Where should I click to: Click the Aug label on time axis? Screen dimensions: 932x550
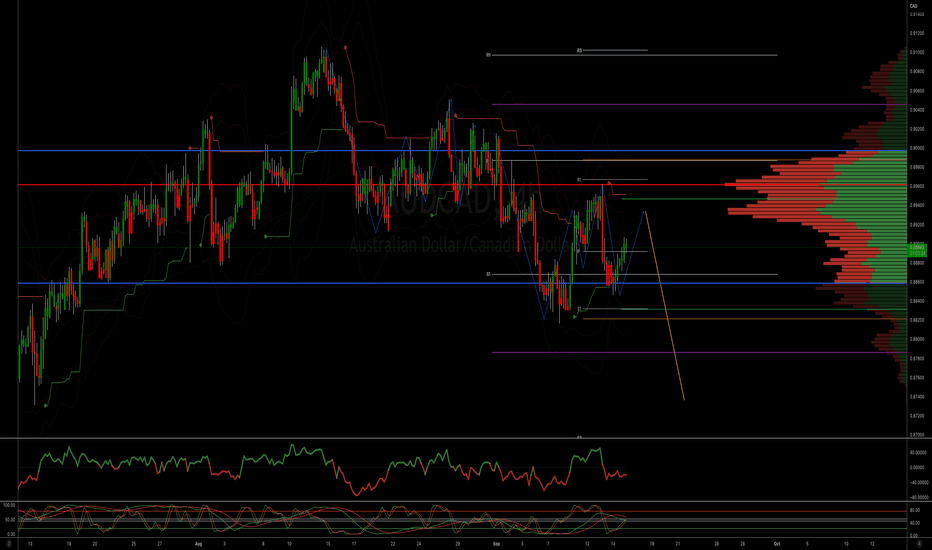[x=199, y=543]
